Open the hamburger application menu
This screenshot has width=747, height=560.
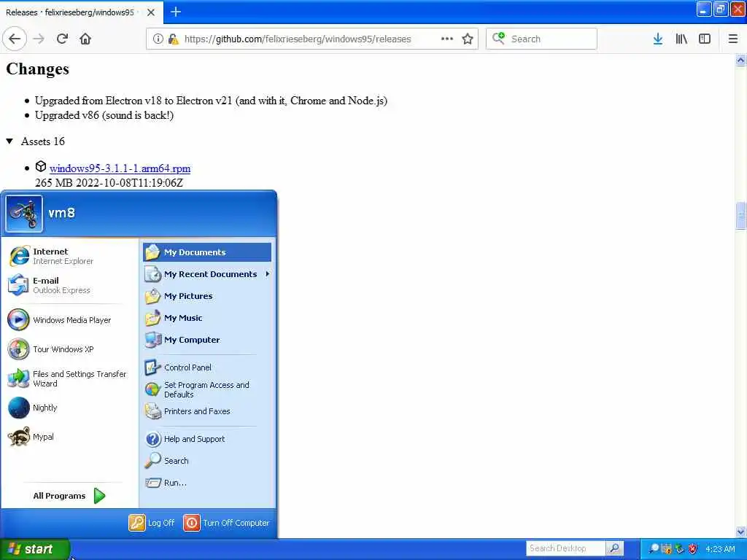732,39
